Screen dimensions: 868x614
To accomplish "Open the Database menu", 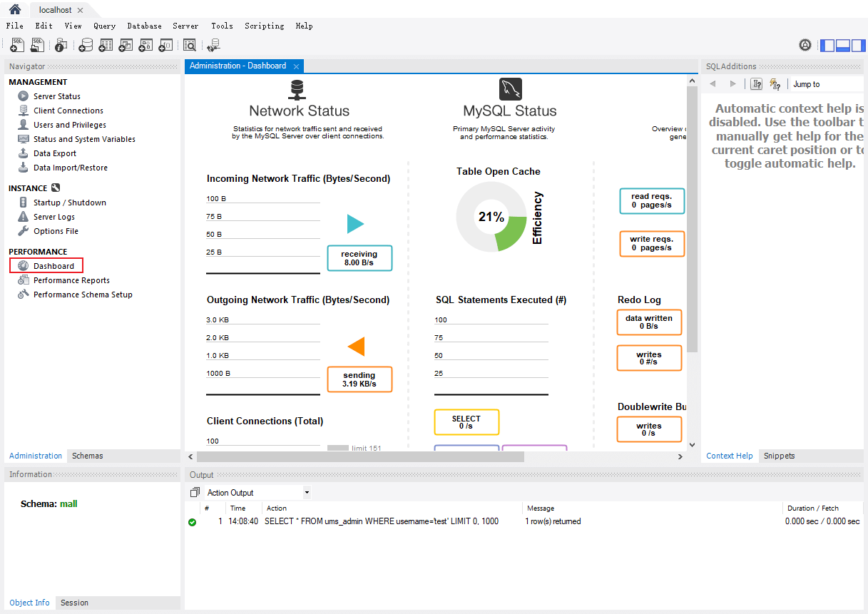I will tap(144, 26).
